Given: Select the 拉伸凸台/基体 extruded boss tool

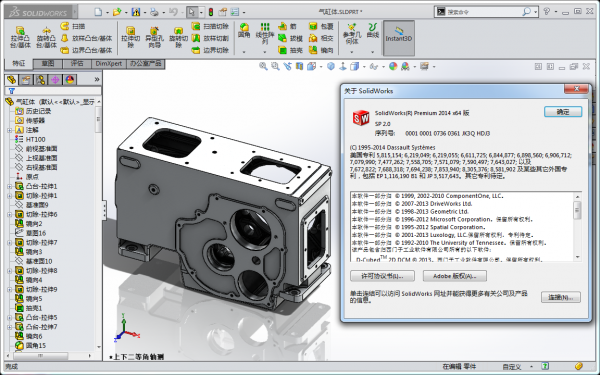Looking at the screenshot, I should [x=20, y=37].
